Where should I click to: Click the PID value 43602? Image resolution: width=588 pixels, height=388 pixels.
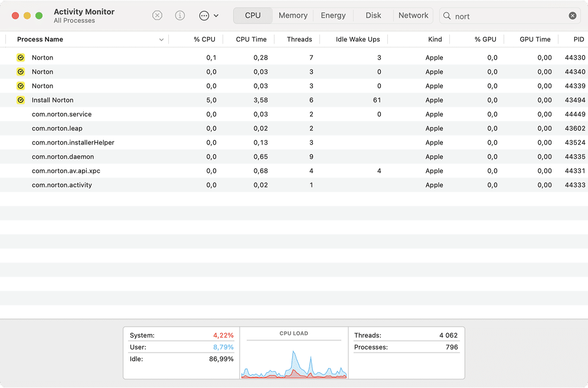point(575,129)
